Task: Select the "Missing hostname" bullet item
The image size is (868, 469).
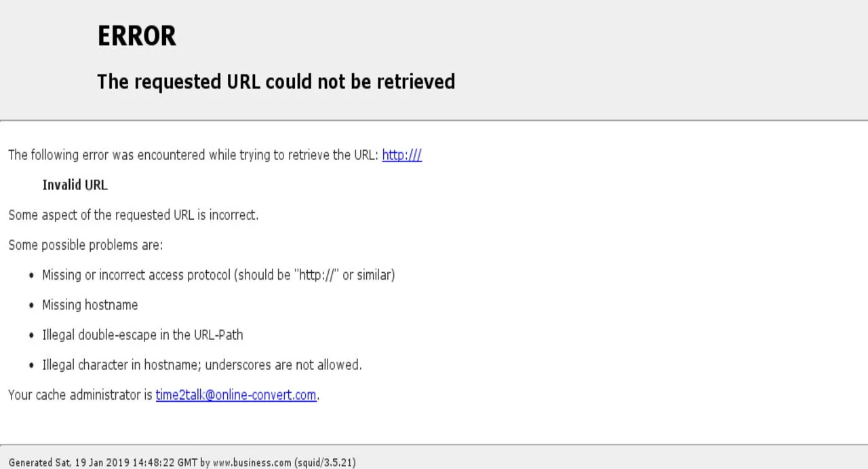Action: click(90, 305)
